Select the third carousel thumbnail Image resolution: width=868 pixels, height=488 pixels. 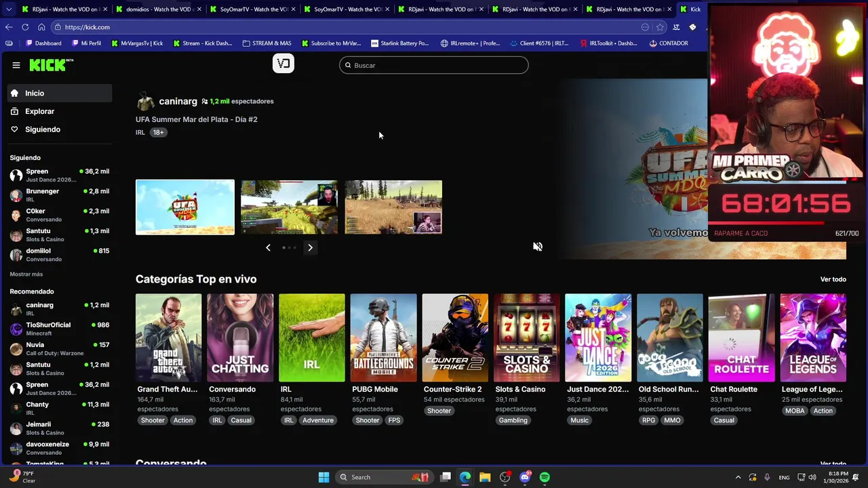(x=393, y=207)
